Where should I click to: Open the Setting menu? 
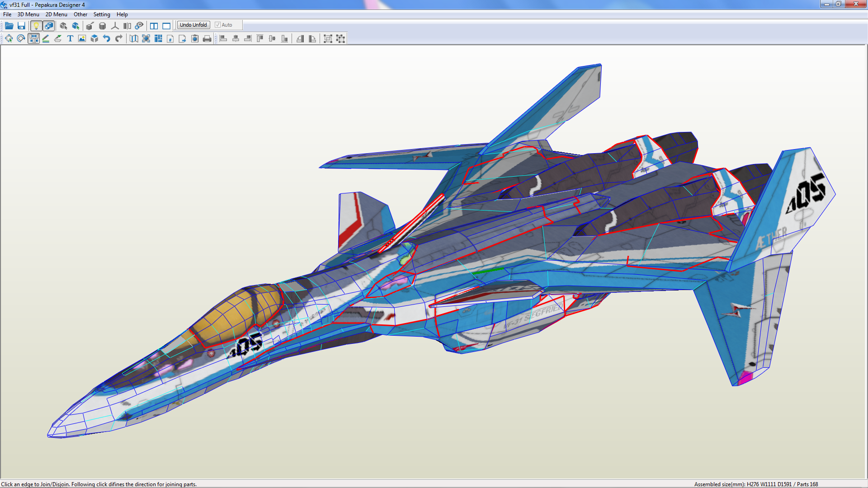coord(102,14)
